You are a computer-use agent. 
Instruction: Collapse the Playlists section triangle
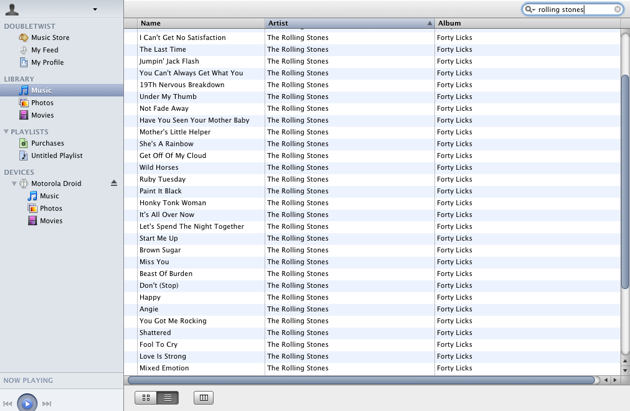6,131
